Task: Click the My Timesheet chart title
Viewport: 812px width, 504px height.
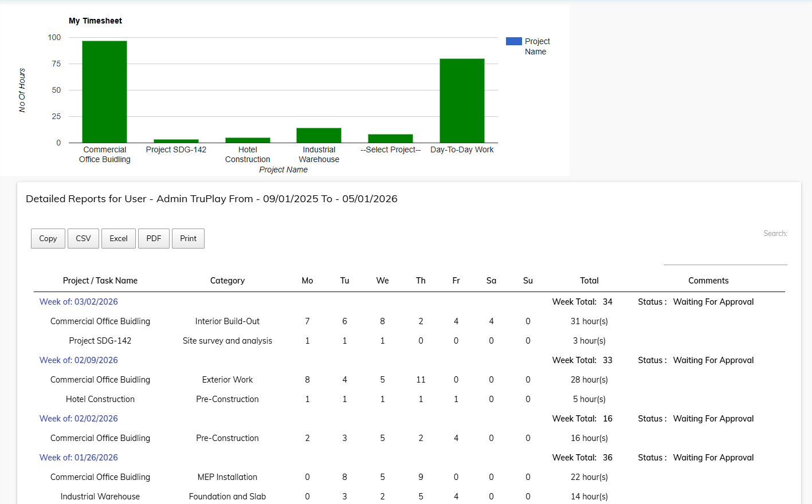Action: point(95,20)
